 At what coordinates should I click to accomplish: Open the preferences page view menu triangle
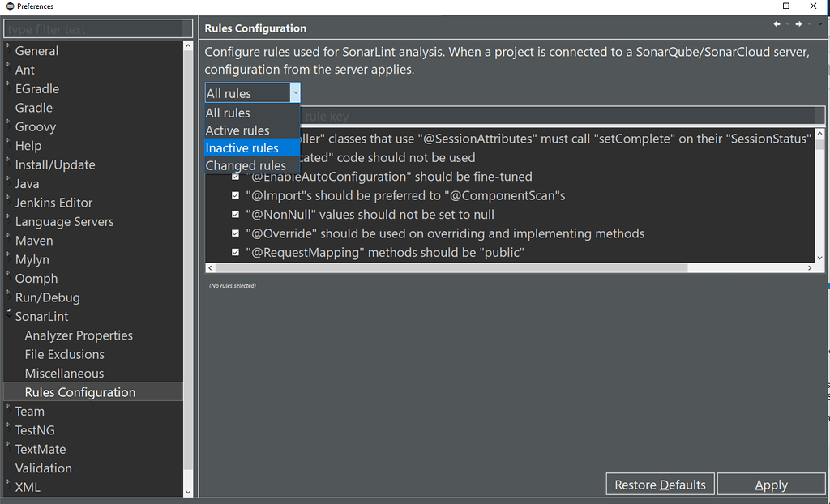click(x=819, y=25)
